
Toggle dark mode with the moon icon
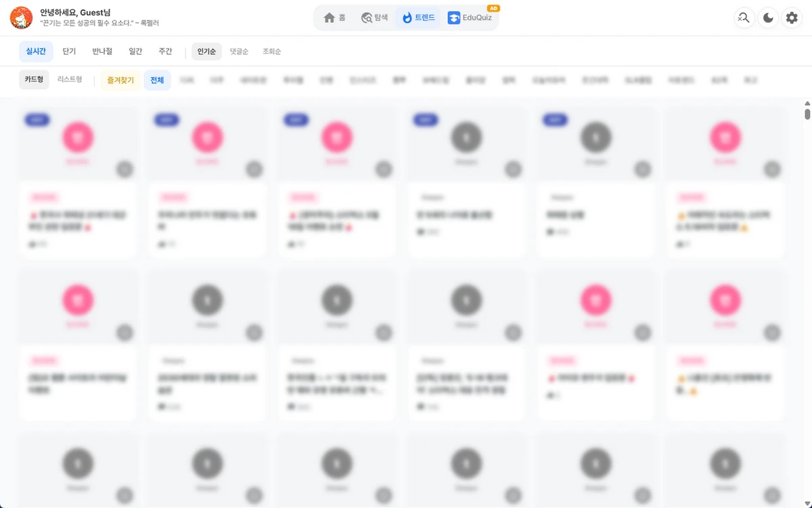tap(768, 18)
